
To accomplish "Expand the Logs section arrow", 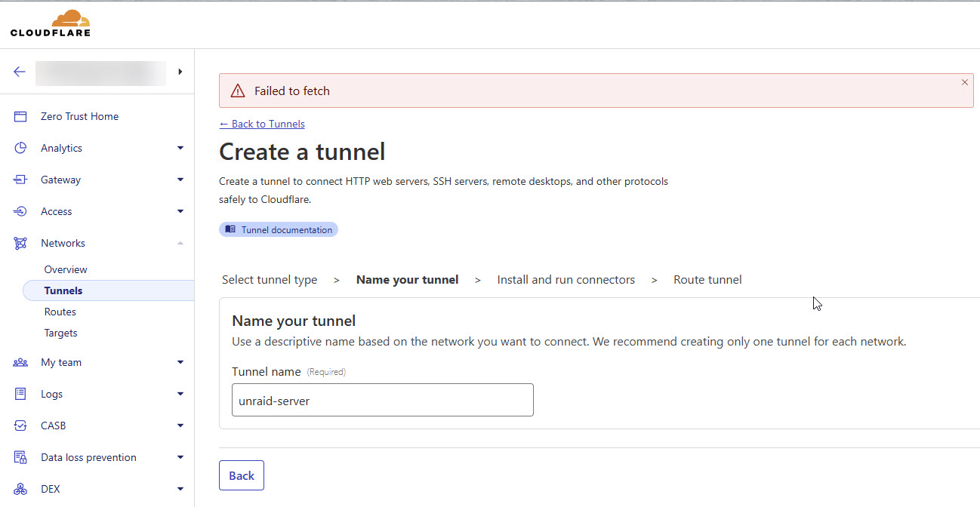I will (180, 394).
